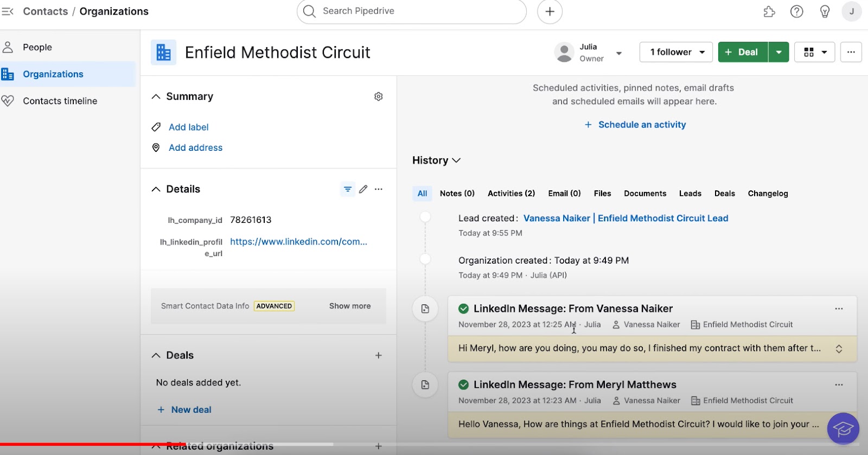Expand the Vanessa Naiker message note text
Image resolution: width=868 pixels, height=455 pixels.
[839, 349]
